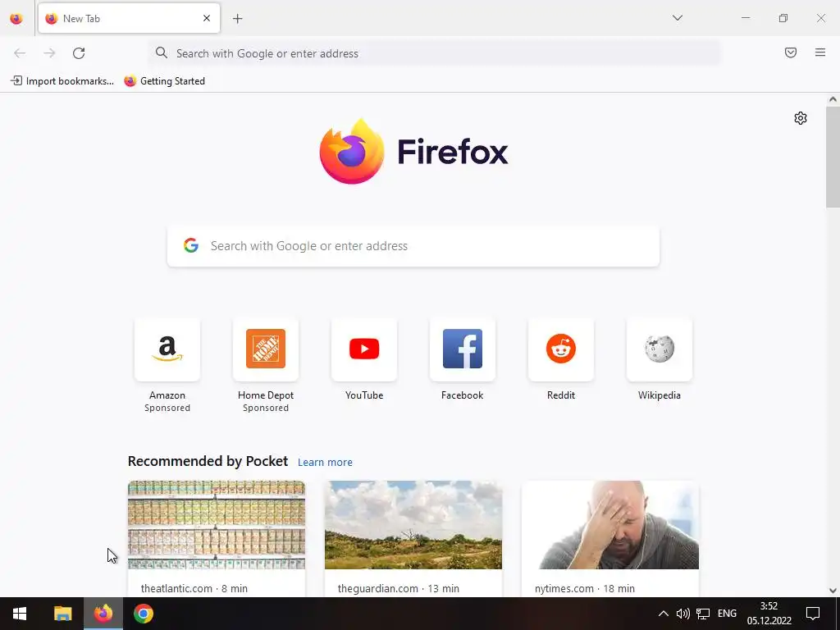Click the address bar search field
The height and width of the screenshot is (630, 840).
[x=434, y=53]
